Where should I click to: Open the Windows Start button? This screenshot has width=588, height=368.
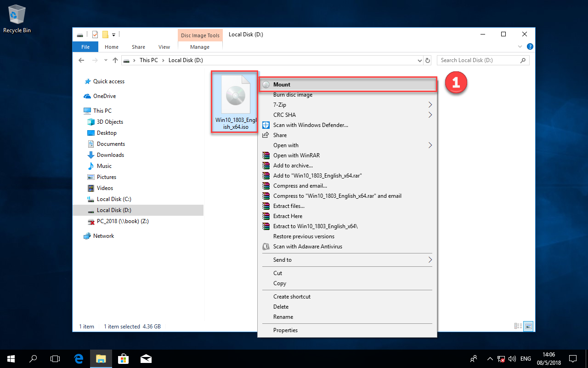(11, 358)
